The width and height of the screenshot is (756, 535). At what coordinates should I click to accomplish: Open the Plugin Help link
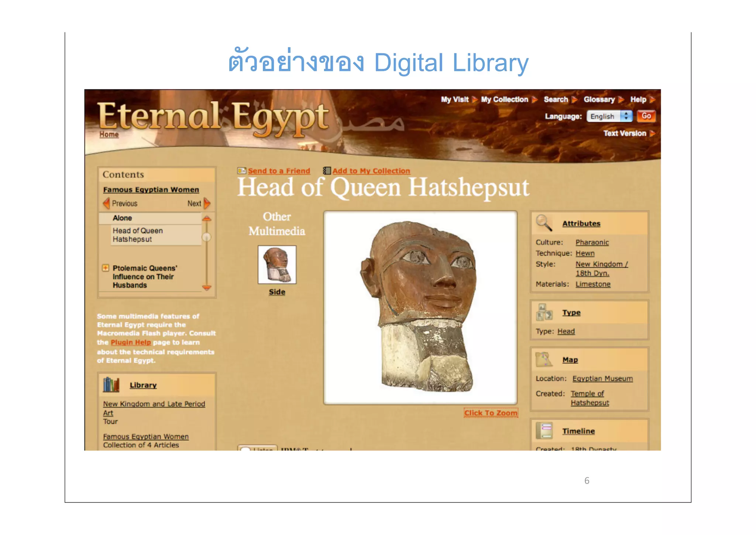[131, 343]
